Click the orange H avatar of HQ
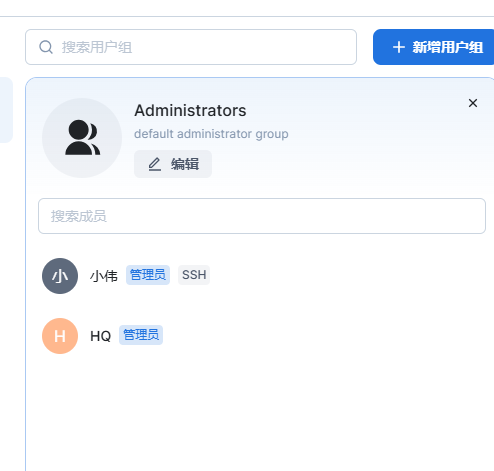494x471 pixels. (x=60, y=336)
